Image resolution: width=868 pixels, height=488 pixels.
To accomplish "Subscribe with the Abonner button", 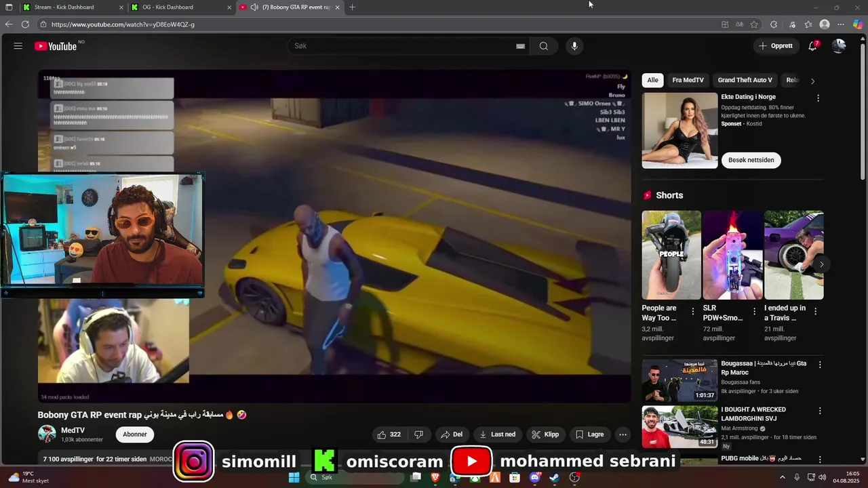I will [x=134, y=434].
